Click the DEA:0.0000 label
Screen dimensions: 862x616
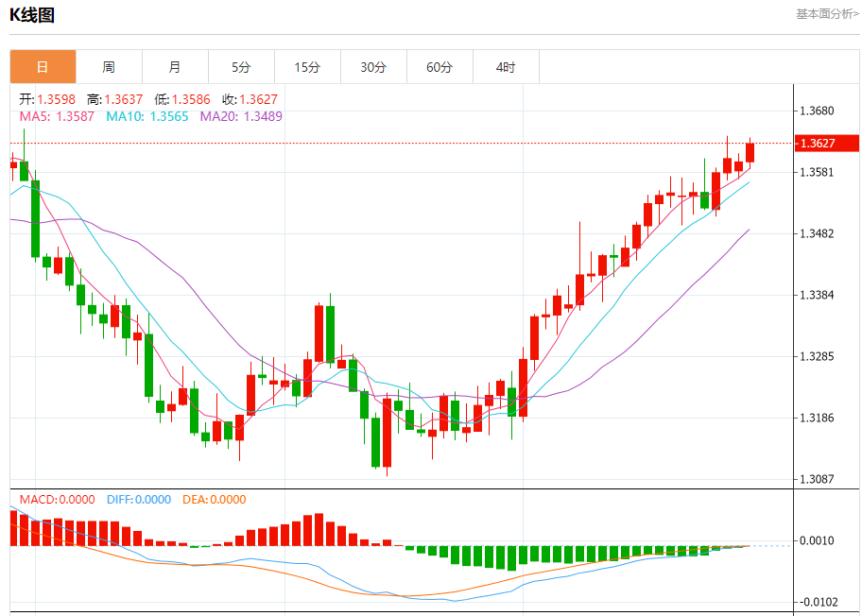click(x=214, y=500)
